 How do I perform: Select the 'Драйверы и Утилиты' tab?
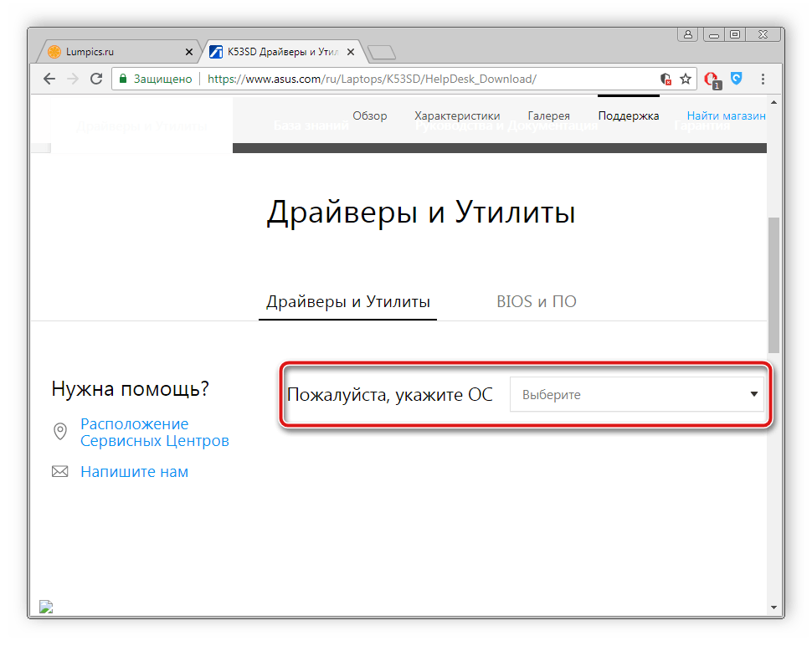(347, 301)
